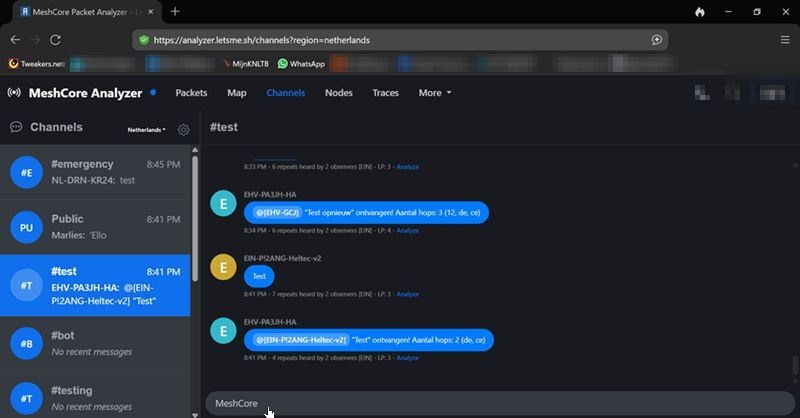Select the MeshCore Packet Analyzer browser tab
The height and width of the screenshot is (418, 800).
[87, 12]
